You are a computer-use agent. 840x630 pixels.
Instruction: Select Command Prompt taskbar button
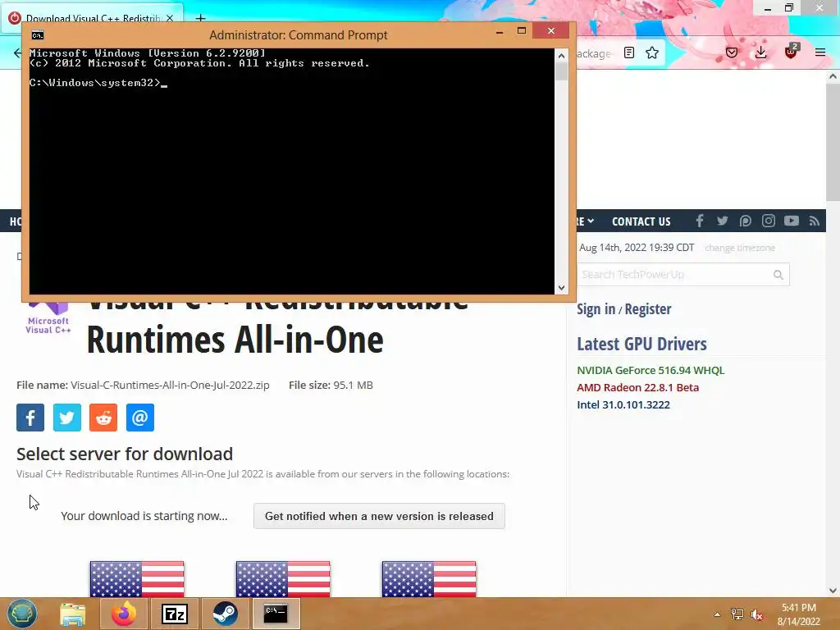(276, 614)
